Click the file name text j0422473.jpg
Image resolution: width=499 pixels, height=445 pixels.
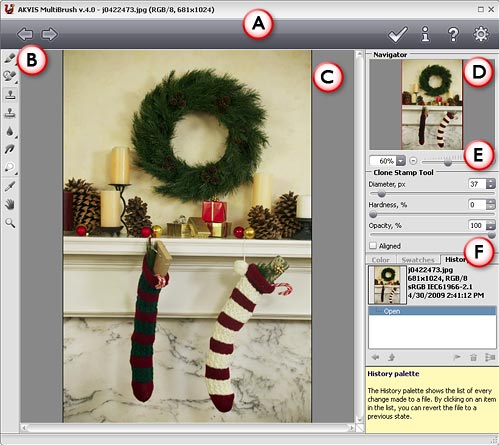(430, 269)
